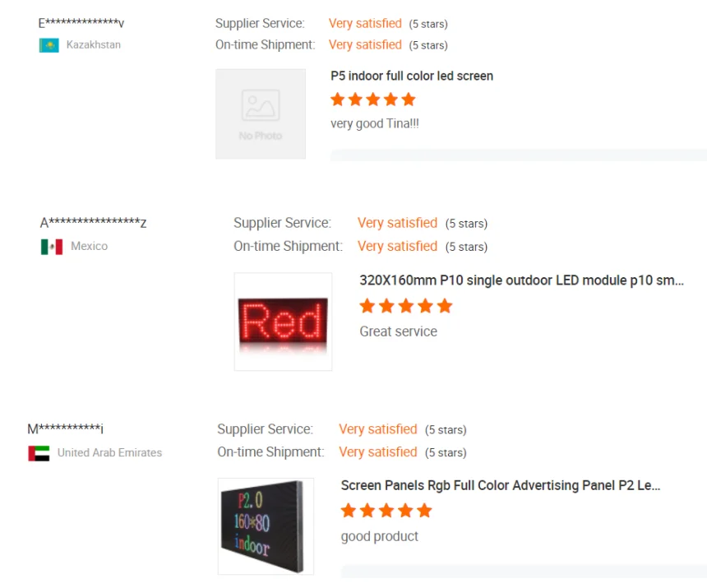Click star rating under Screen Panels Rgb
Screen dimensions: 707x588
click(386, 511)
